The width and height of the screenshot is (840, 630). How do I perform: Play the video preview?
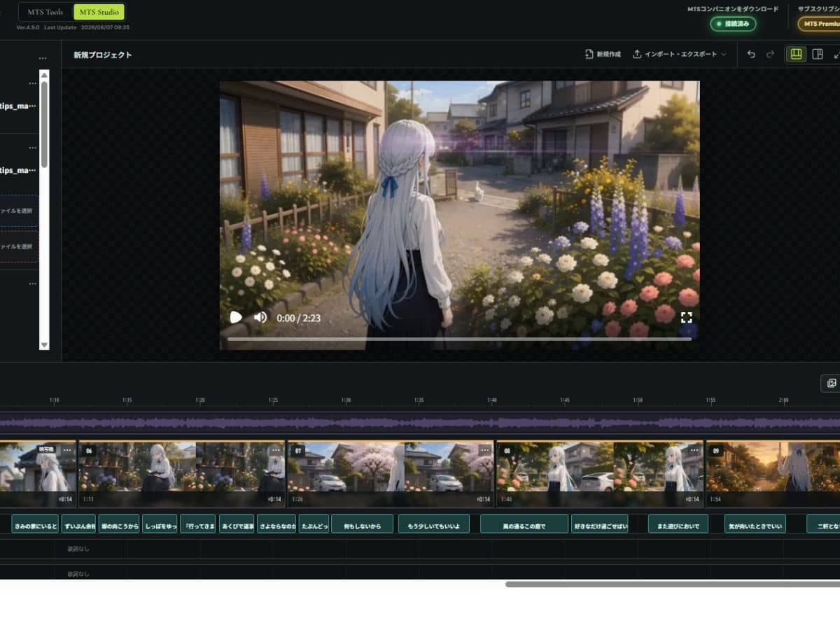tap(236, 317)
